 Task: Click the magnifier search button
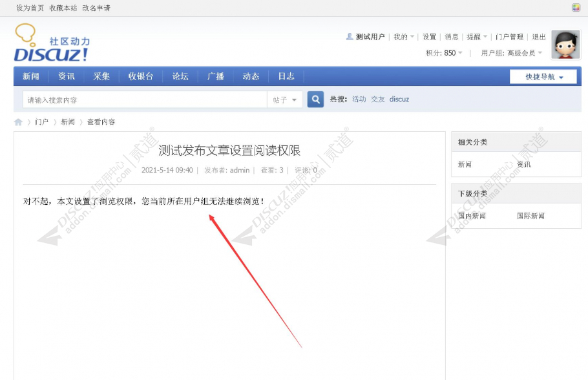[315, 100]
